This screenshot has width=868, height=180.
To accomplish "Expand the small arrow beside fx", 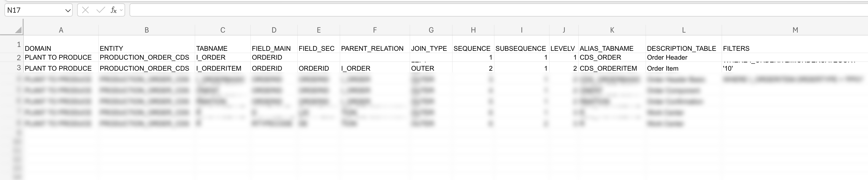I will 121,10.
